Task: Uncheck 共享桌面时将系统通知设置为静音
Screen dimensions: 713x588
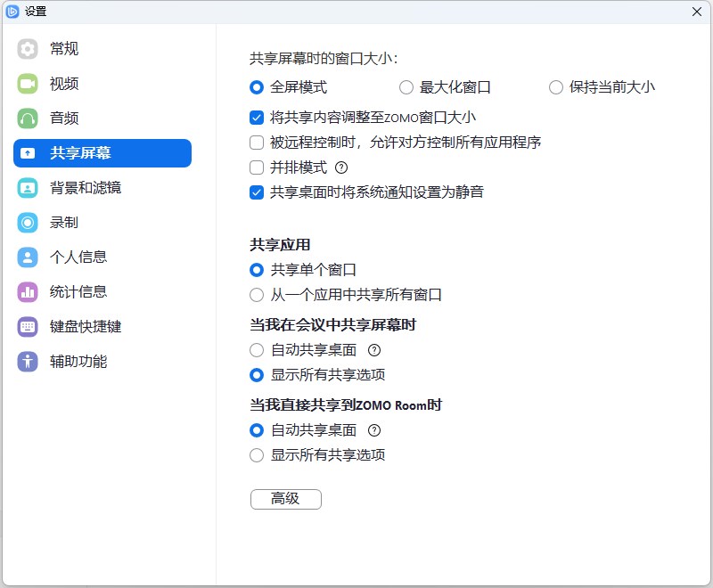Action: coord(257,192)
